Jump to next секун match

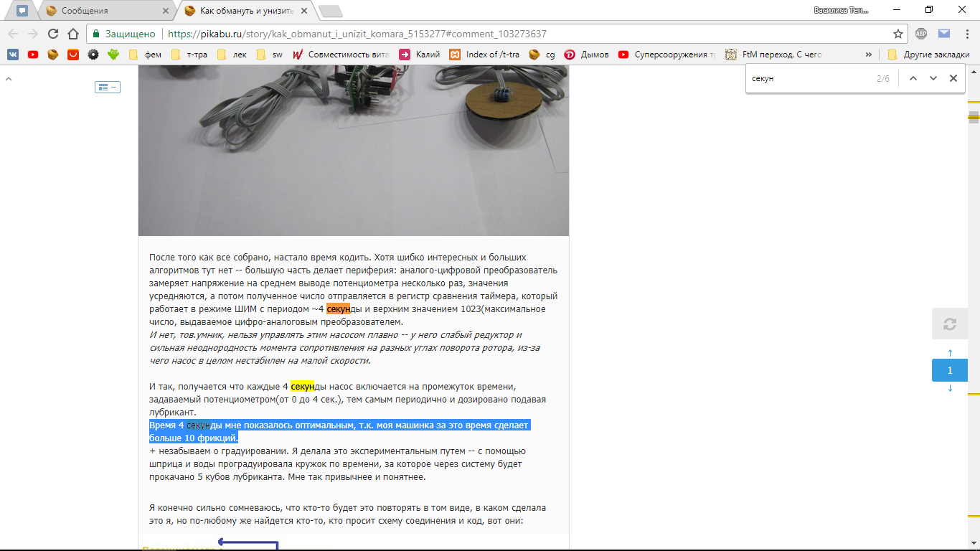point(933,78)
